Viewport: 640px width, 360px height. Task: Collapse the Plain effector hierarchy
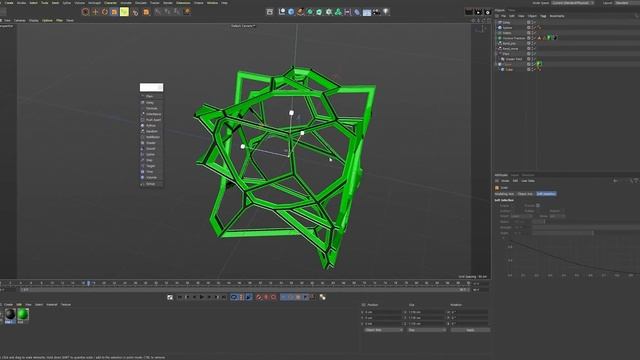click(497, 54)
